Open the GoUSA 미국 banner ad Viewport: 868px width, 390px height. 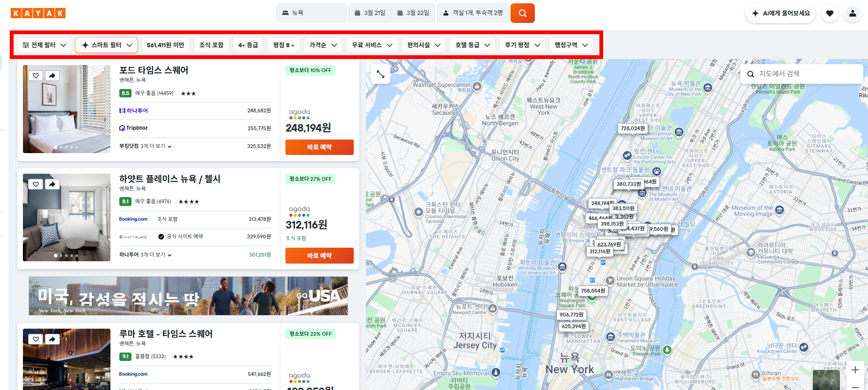pyautogui.click(x=188, y=296)
